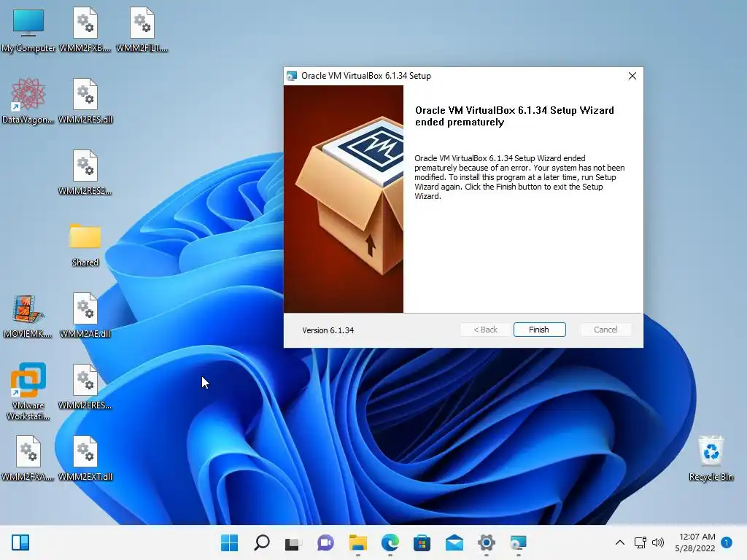Open File Explorer from taskbar
Viewport: 747px width, 560px height.
357,542
